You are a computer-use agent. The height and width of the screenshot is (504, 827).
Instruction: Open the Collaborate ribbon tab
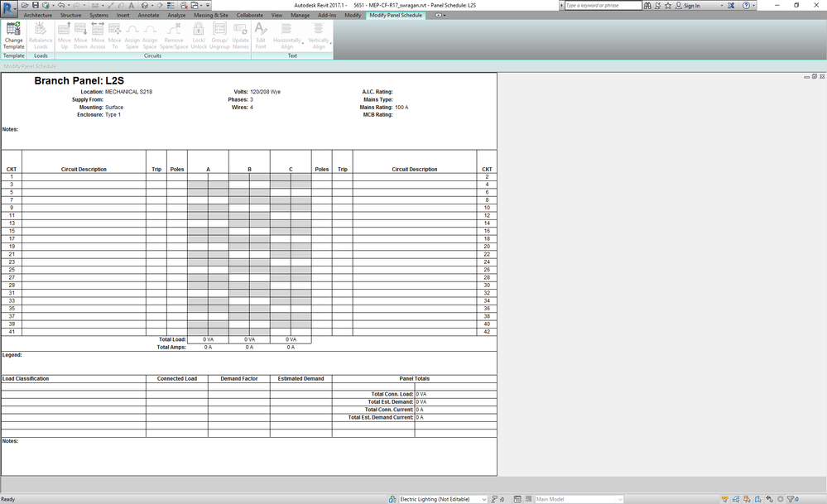[x=249, y=15]
